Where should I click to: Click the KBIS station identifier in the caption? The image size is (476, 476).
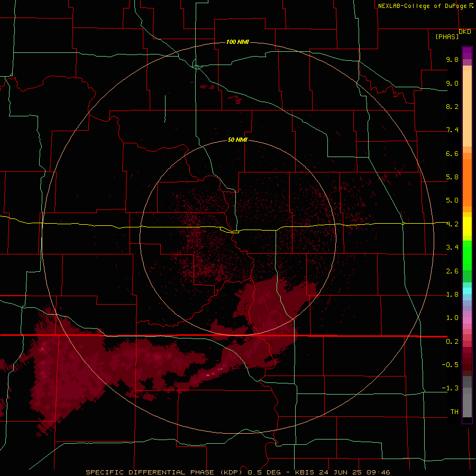[305, 472]
